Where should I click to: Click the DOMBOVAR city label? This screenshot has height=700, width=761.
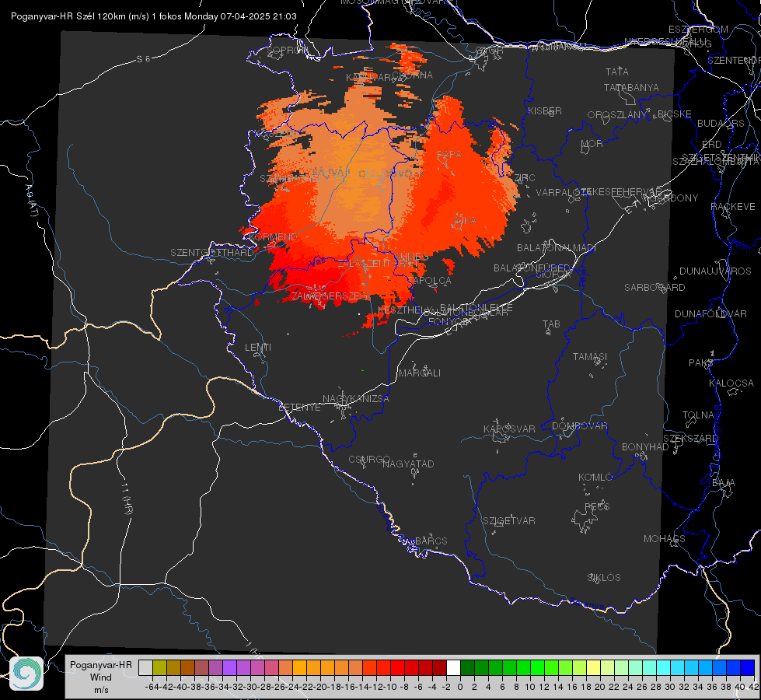[x=579, y=426]
